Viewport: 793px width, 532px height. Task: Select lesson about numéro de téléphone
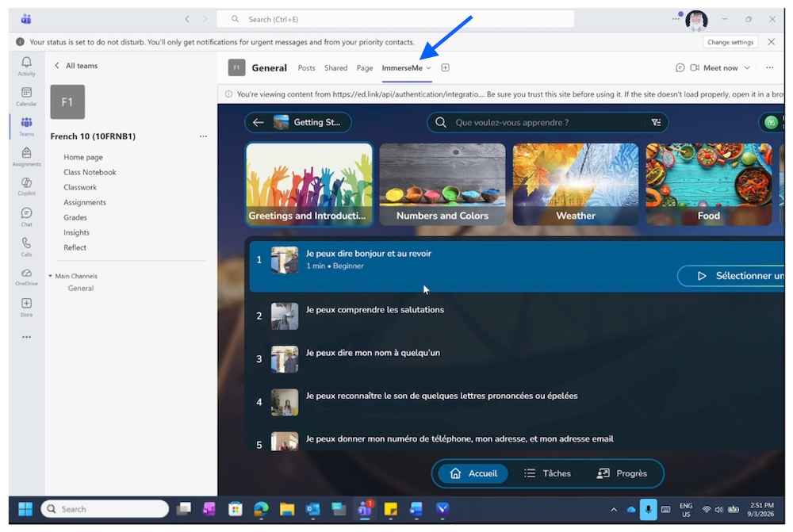[516, 439]
